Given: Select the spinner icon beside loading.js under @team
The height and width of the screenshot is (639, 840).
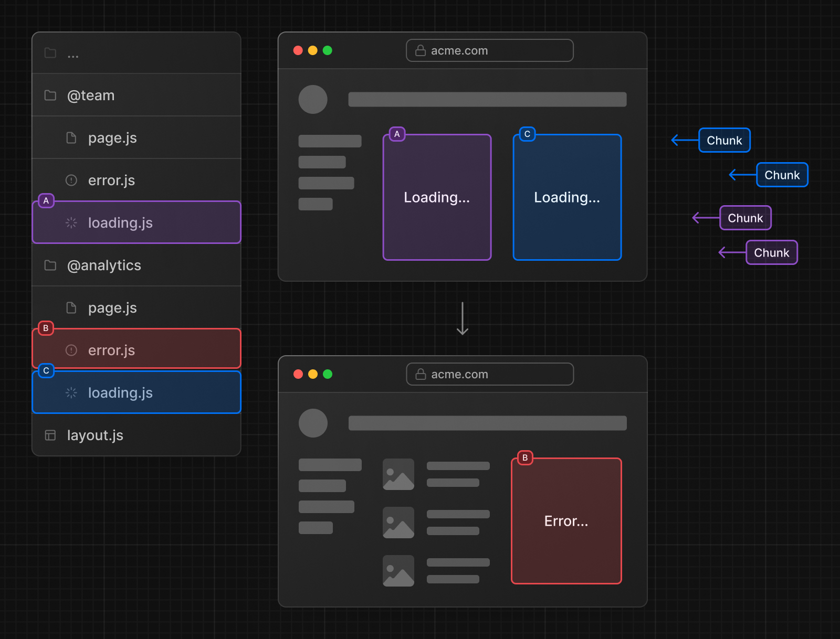Looking at the screenshot, I should 70,222.
